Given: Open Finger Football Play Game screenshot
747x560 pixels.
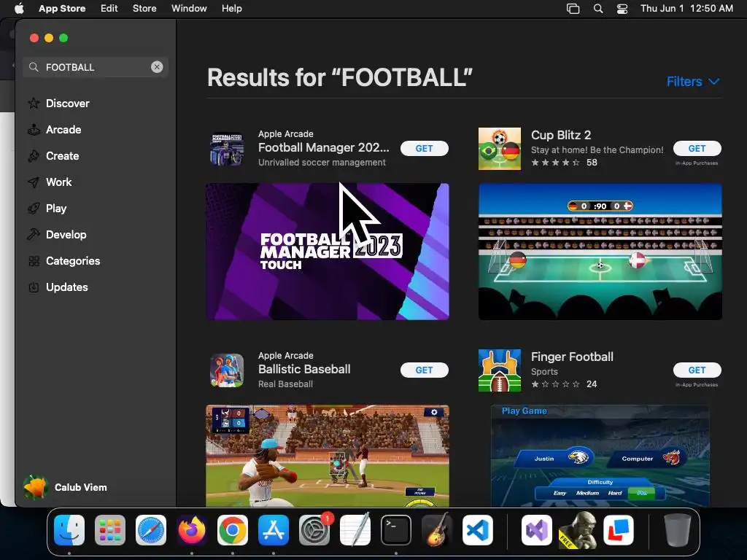Looking at the screenshot, I should (x=600, y=456).
